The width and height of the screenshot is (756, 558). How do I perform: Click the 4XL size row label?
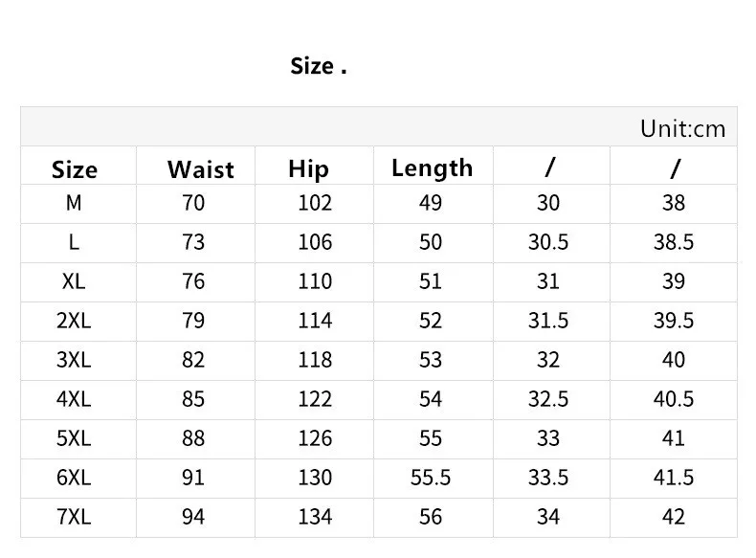click(x=75, y=399)
